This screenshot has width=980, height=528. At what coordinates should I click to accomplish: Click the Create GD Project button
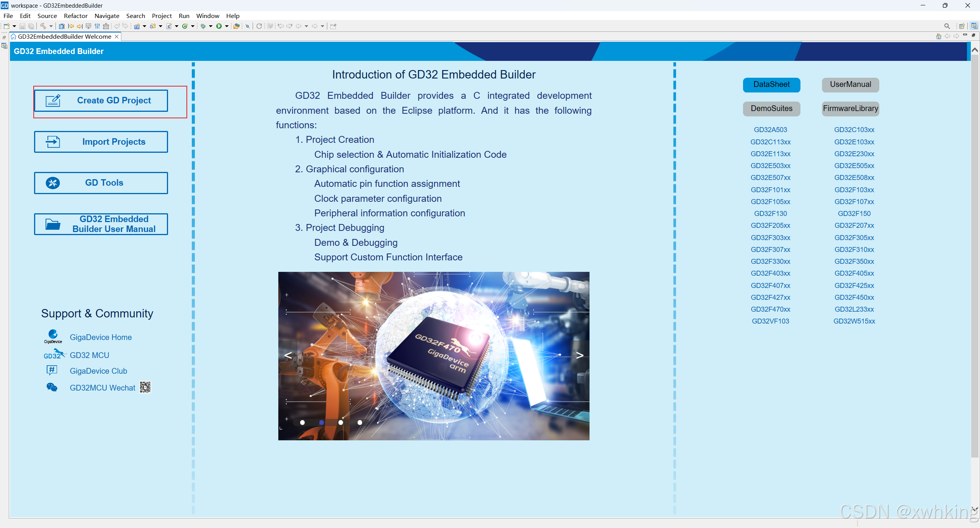(101, 101)
